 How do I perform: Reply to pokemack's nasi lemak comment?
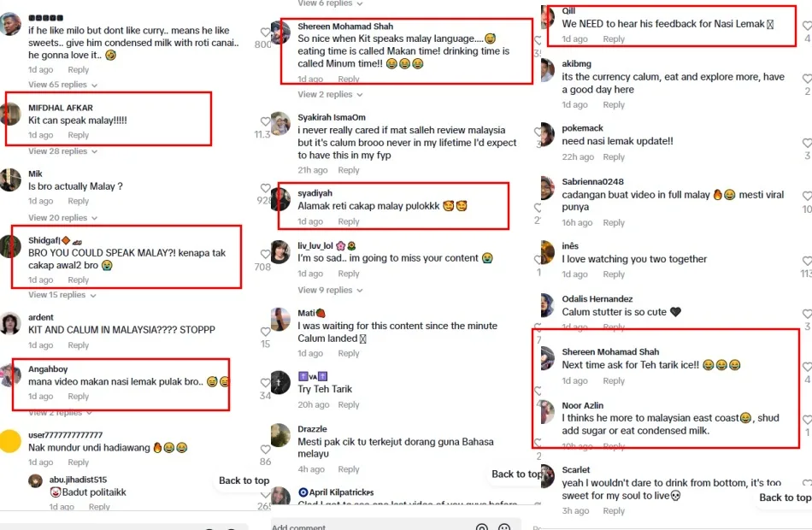click(614, 156)
